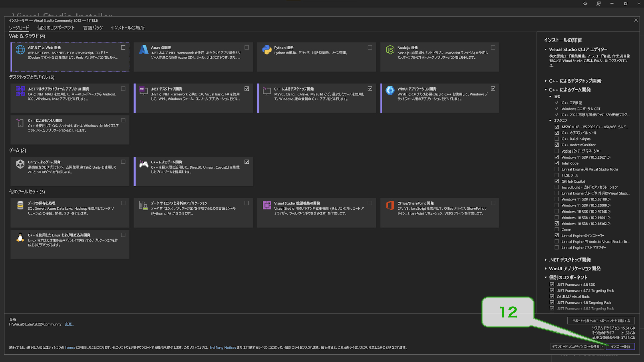Click the .NET desktop development icon
644x362 pixels.
pyautogui.click(x=144, y=91)
